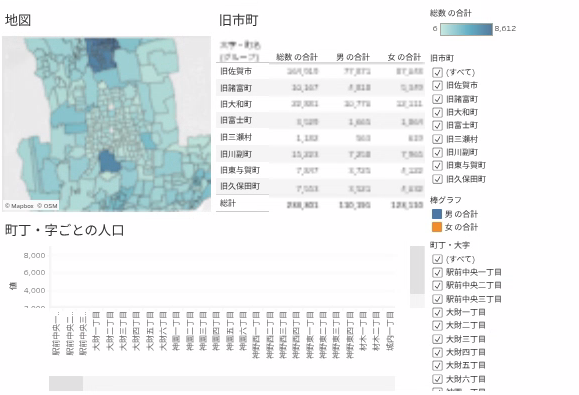Viewport: 579px width, 395px height.
Task: Click the 総数の合計 column header
Action: coord(297,57)
